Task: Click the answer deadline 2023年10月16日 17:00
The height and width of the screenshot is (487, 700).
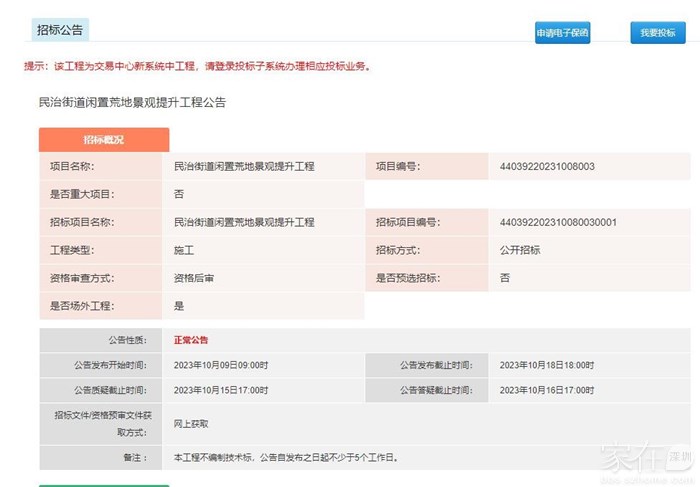Action: coord(547,390)
